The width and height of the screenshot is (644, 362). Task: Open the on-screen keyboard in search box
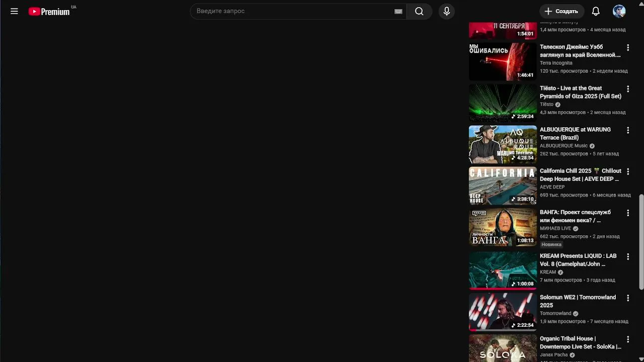click(398, 12)
